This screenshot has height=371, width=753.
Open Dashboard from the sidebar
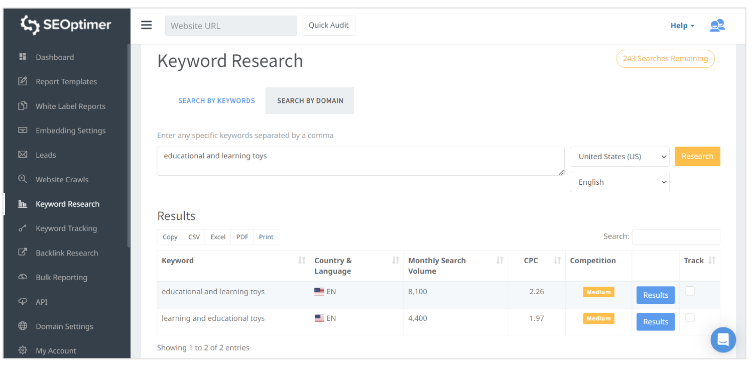pos(55,57)
